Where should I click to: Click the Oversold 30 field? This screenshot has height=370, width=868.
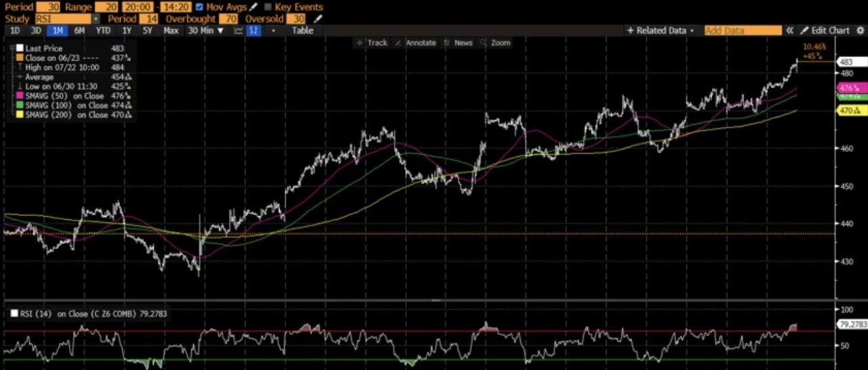tap(296, 18)
